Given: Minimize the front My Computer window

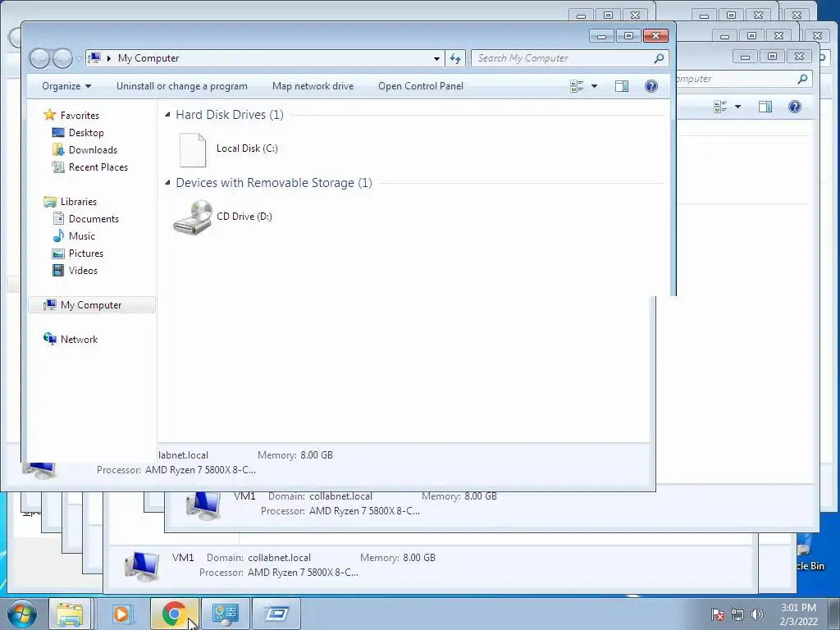Looking at the screenshot, I should point(601,36).
